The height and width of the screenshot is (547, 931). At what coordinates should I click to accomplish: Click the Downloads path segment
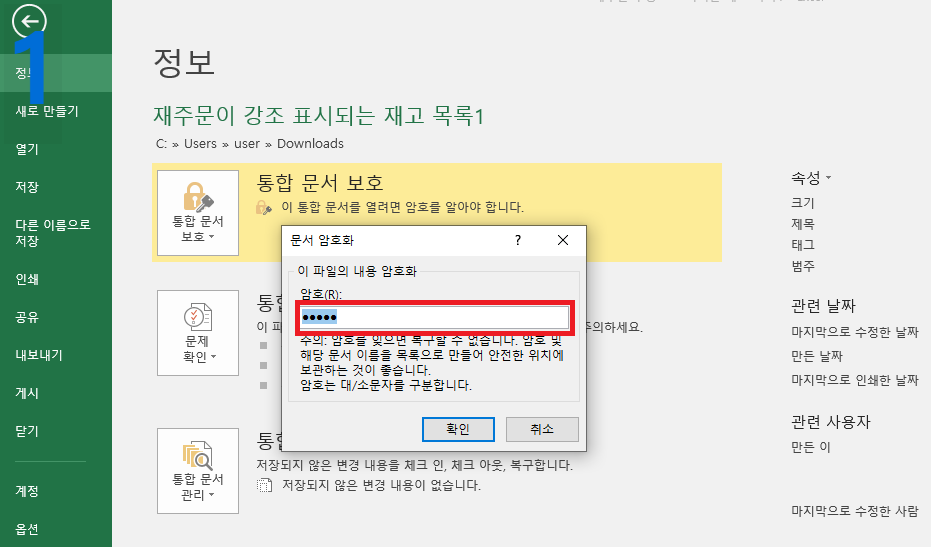(310, 144)
